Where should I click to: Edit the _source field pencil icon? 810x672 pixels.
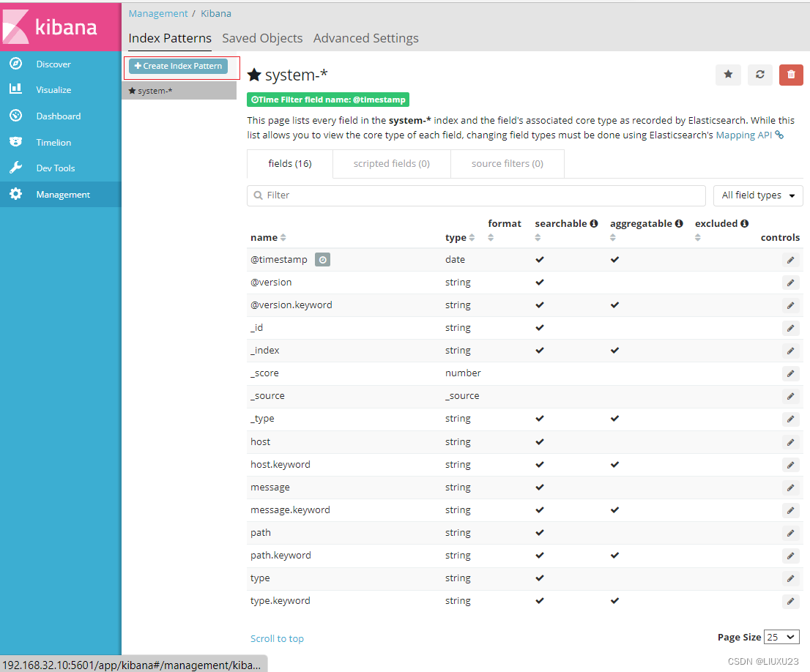click(x=790, y=396)
